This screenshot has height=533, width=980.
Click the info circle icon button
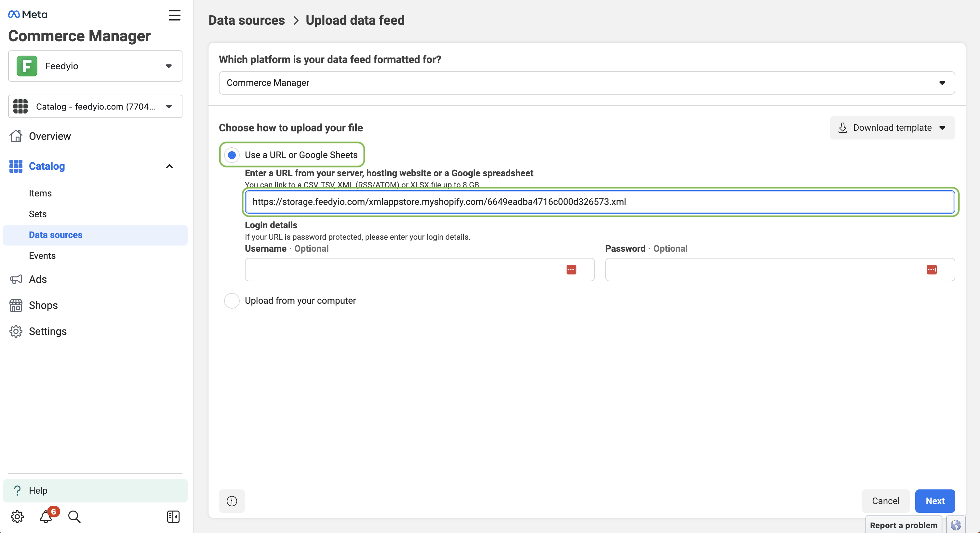tap(232, 501)
